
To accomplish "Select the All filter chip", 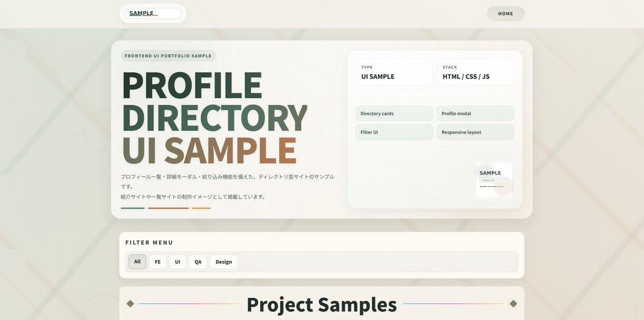I will coord(137,261).
